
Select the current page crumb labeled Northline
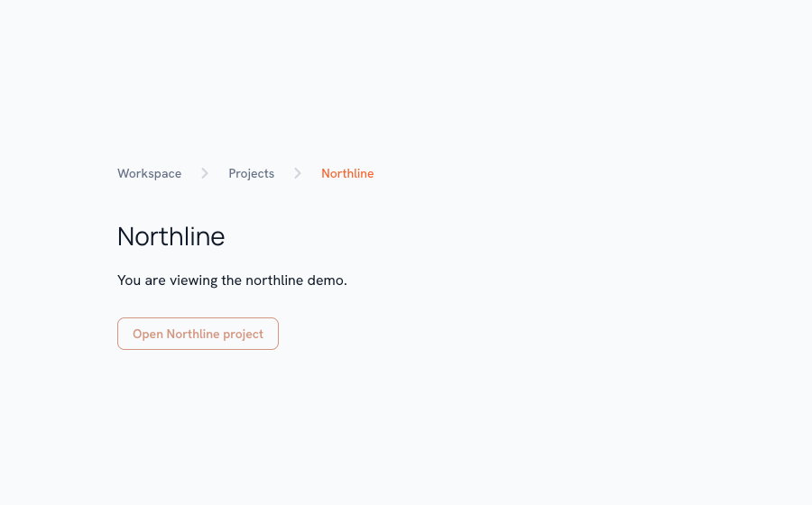(347, 173)
